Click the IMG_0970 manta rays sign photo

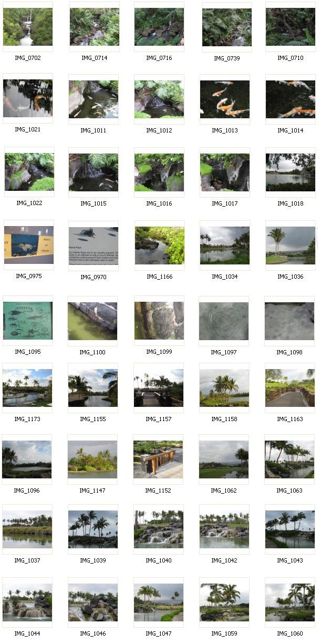[x=93, y=246]
